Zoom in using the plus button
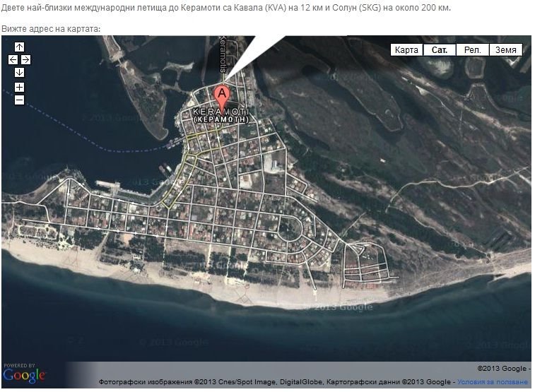The height and width of the screenshot is (392, 535). (x=19, y=88)
